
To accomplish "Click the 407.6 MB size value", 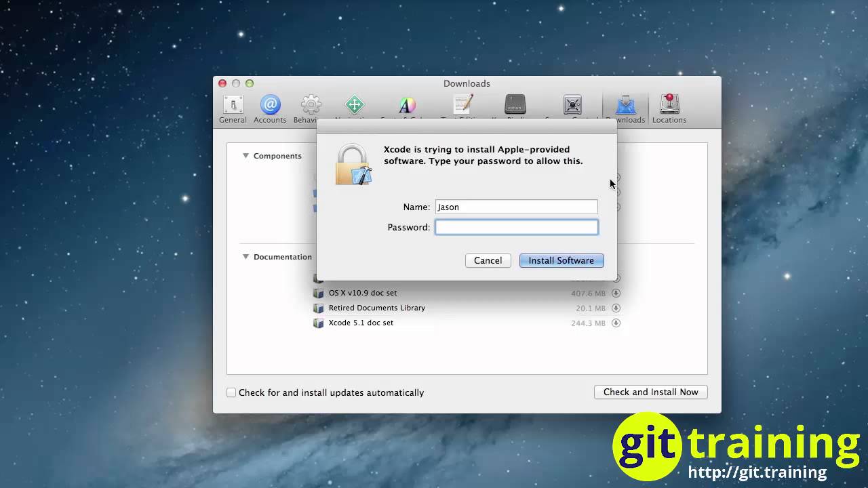I will (x=588, y=293).
